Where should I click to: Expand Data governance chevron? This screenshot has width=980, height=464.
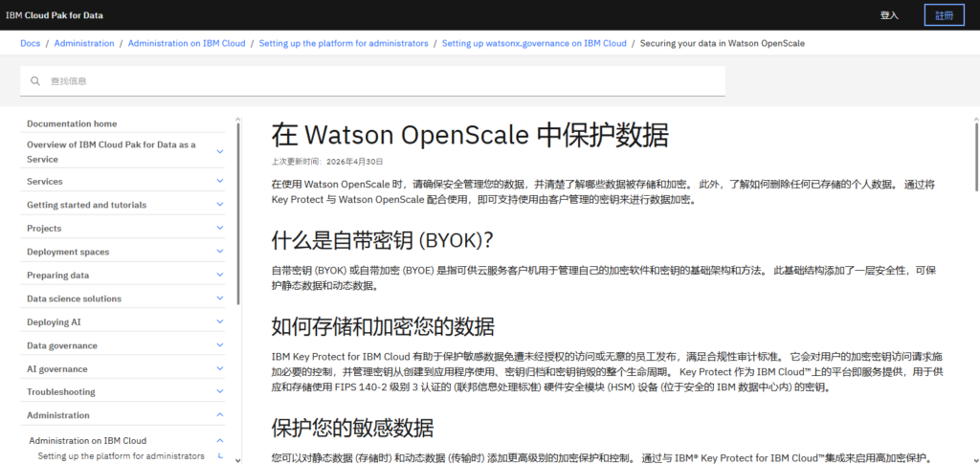point(219,344)
